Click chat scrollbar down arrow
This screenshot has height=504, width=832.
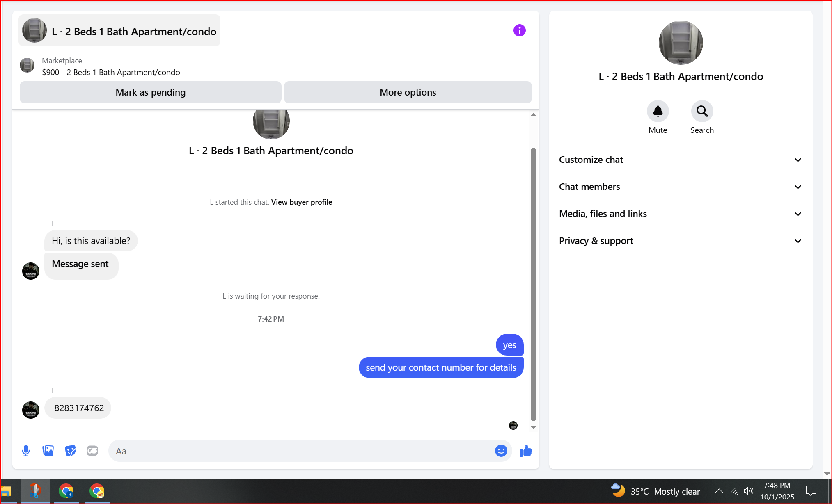533,427
